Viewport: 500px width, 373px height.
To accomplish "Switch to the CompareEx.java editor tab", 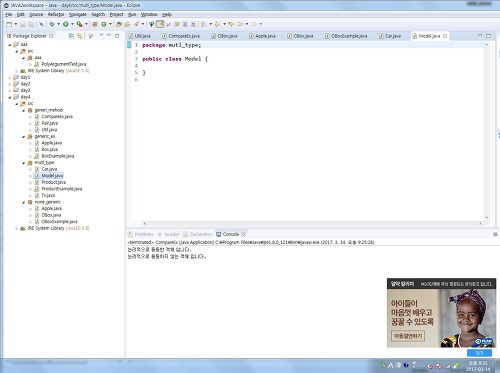I will point(181,36).
